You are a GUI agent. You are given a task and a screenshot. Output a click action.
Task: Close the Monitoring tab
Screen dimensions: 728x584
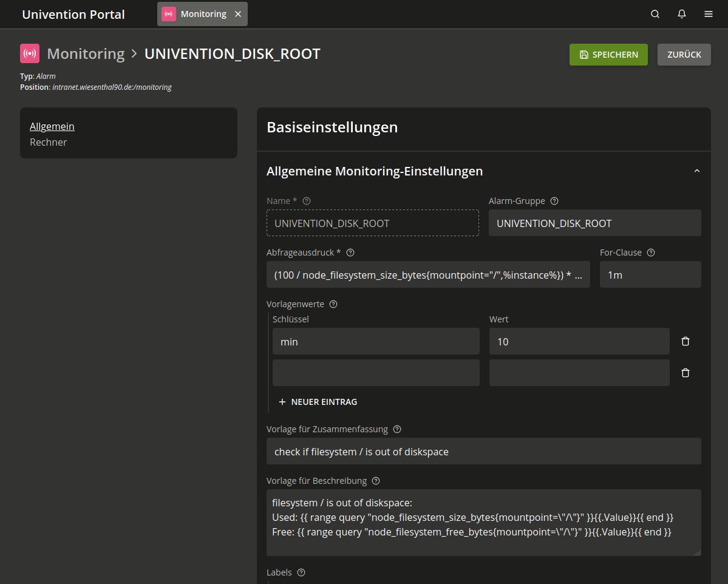pos(238,14)
